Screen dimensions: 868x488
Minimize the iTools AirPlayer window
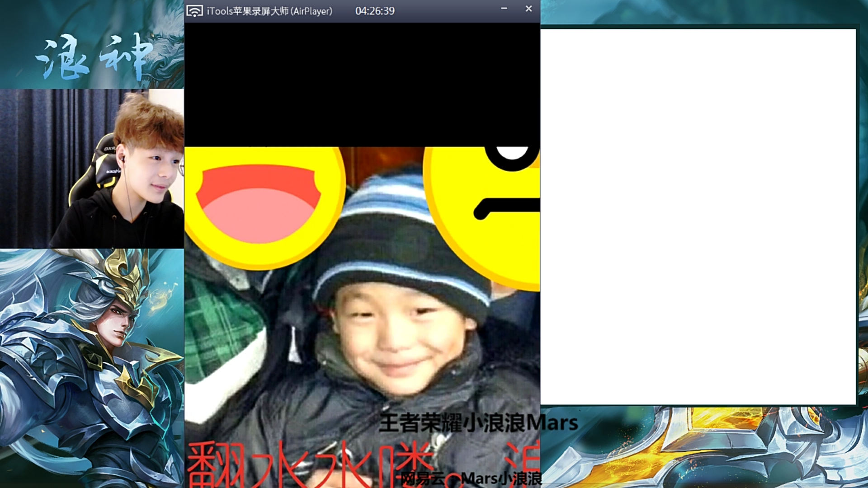coord(504,9)
